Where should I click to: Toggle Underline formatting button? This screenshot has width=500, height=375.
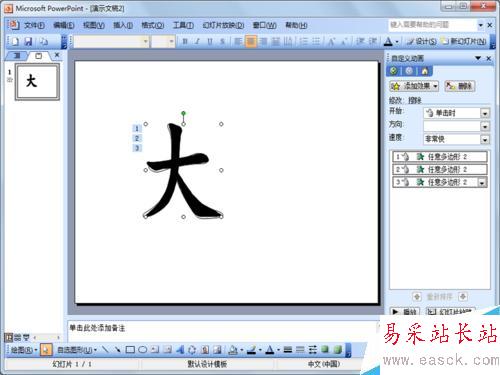(210, 41)
